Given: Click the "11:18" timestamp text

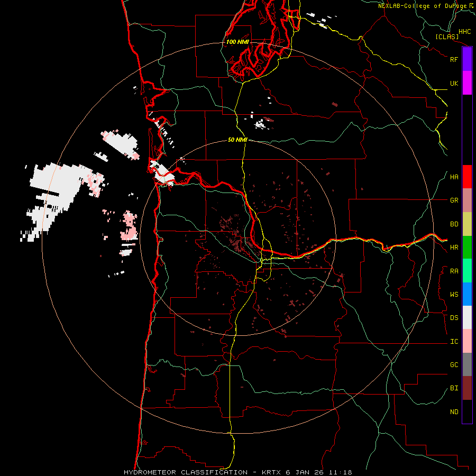Looking at the screenshot, I should point(342,472).
